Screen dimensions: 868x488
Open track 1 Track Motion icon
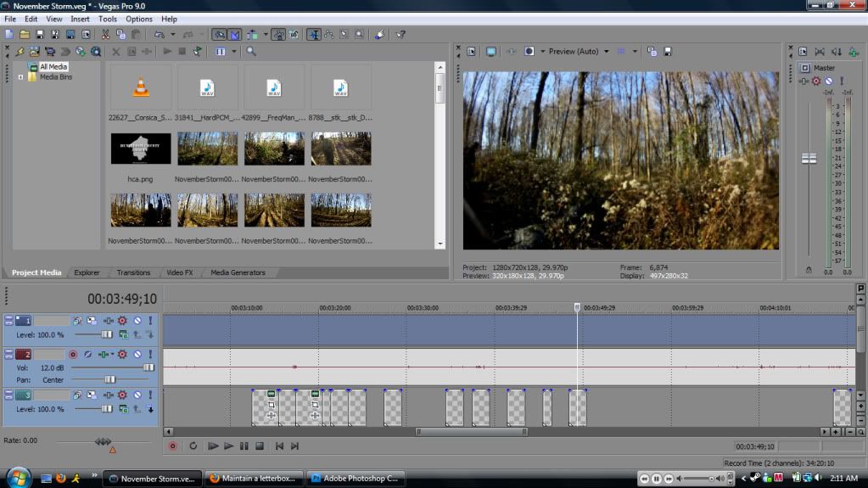coord(92,321)
